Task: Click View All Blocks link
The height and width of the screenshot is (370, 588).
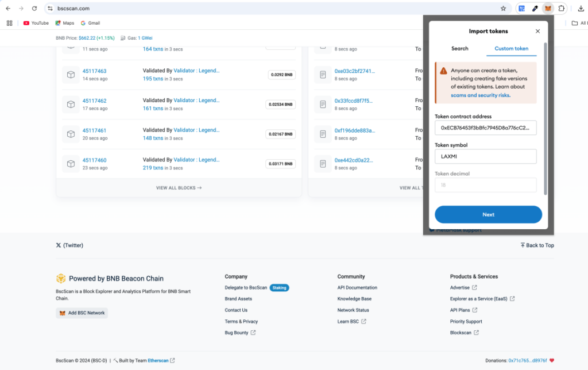Action: click(179, 188)
